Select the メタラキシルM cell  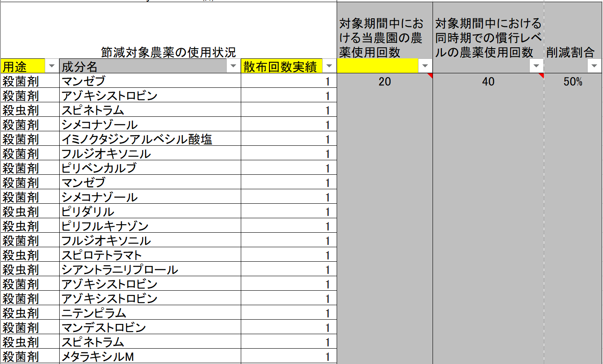pos(98,356)
